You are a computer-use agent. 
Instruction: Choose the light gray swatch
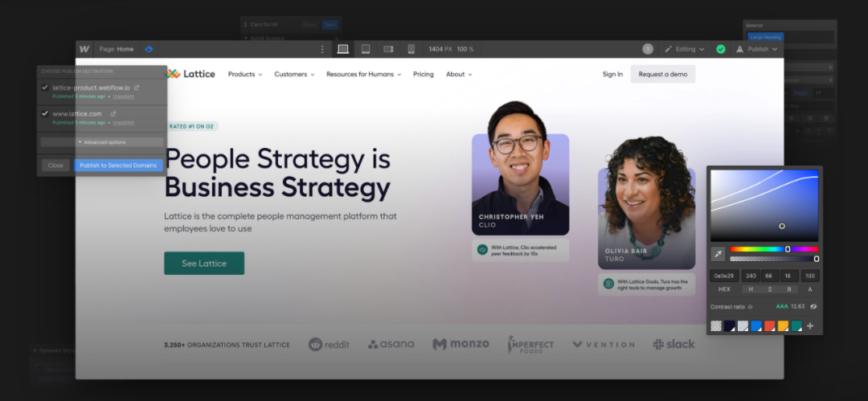pos(743,325)
